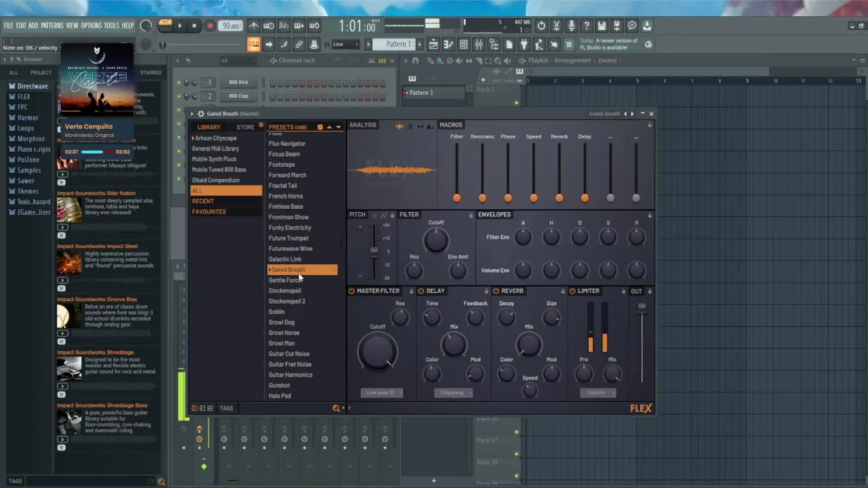
Task: Toggle Pat/Song mode switch
Action: coord(165,26)
